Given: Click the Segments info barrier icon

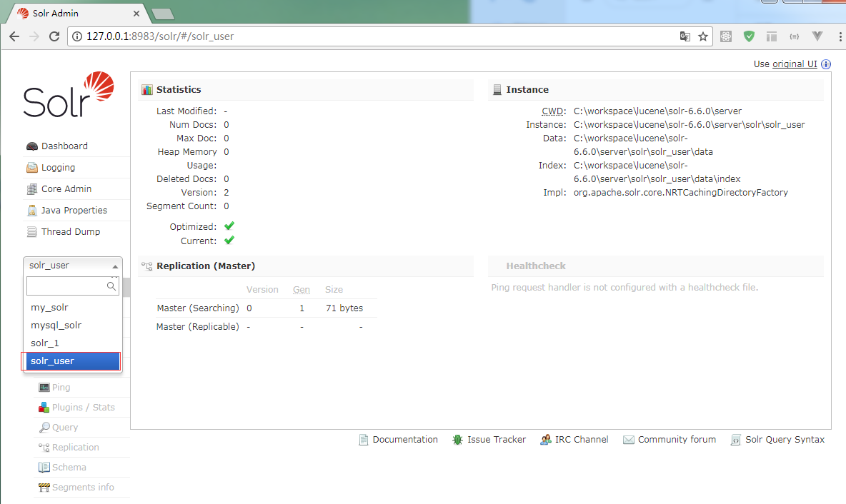Looking at the screenshot, I should pyautogui.click(x=44, y=488).
